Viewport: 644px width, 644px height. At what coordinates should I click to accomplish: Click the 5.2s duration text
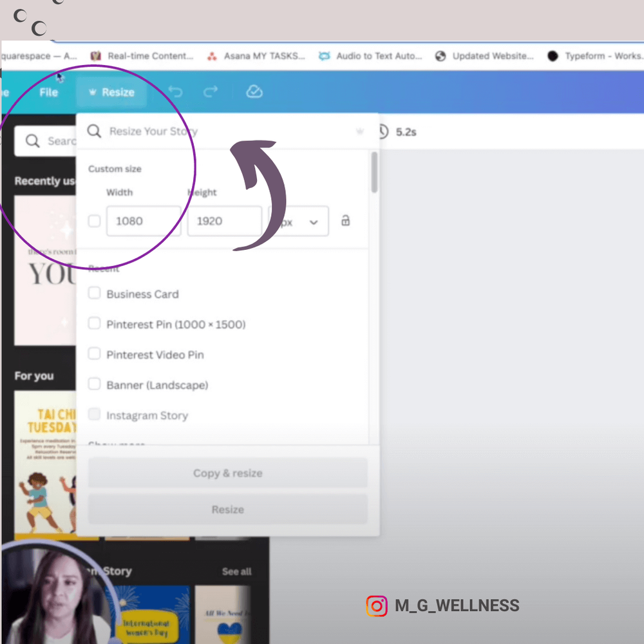(x=406, y=132)
